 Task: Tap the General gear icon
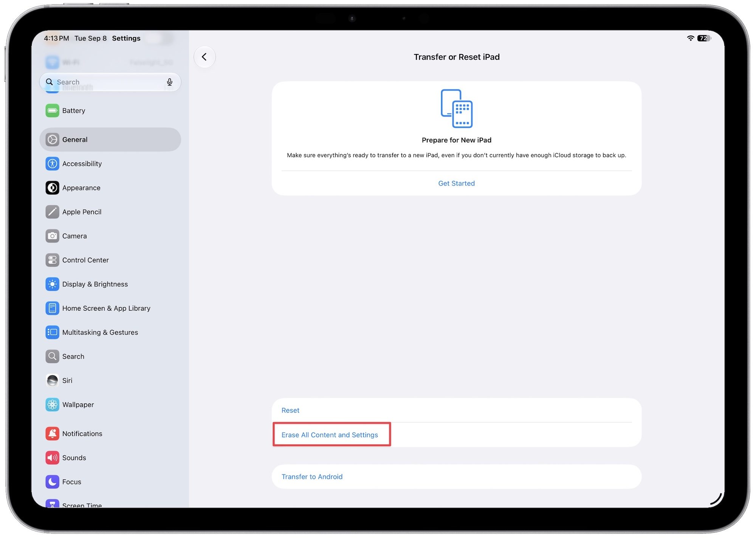tap(52, 139)
